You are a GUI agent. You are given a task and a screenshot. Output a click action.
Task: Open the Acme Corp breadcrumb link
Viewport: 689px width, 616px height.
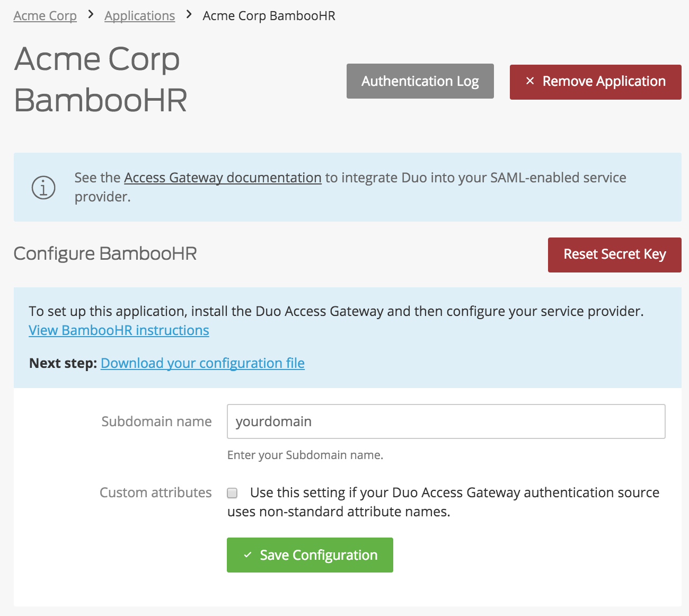click(x=45, y=15)
